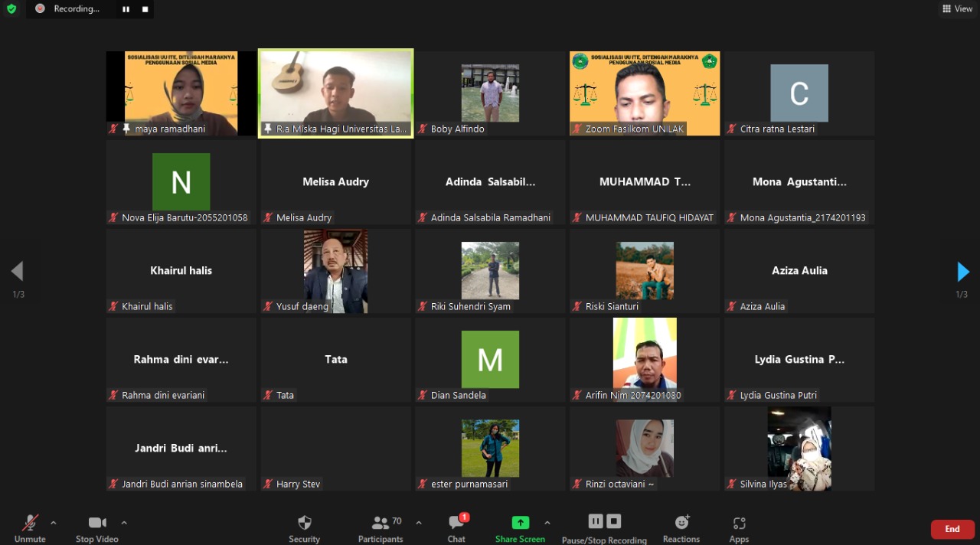Click the 'ester purnamasari' name label

click(469, 484)
